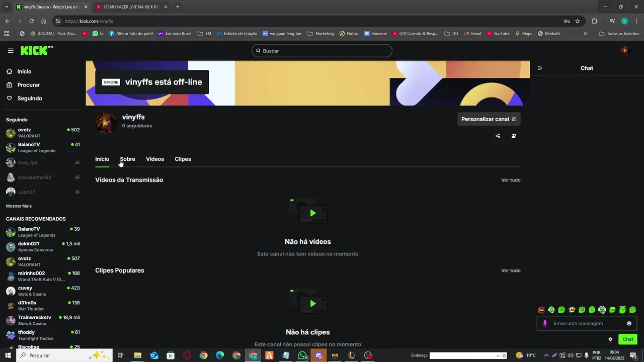Screen dimensions: 644x362
Task: Open the YouTube bookmark
Action: (498, 34)
